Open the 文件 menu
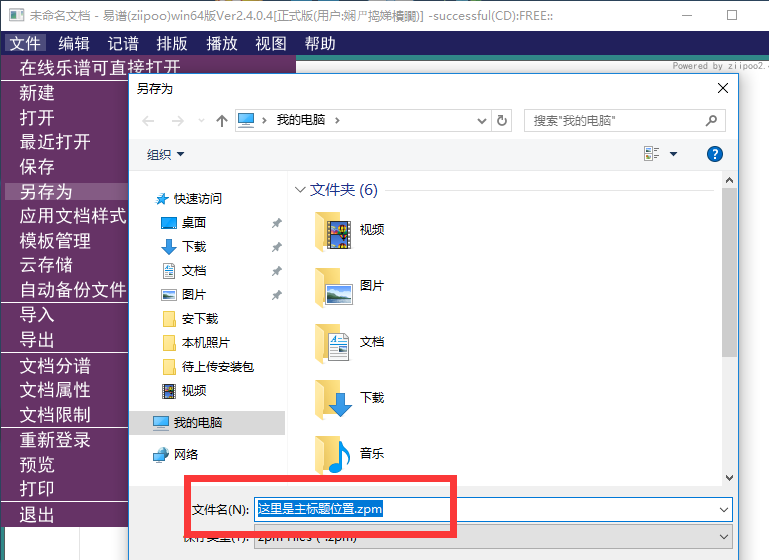 (26, 43)
